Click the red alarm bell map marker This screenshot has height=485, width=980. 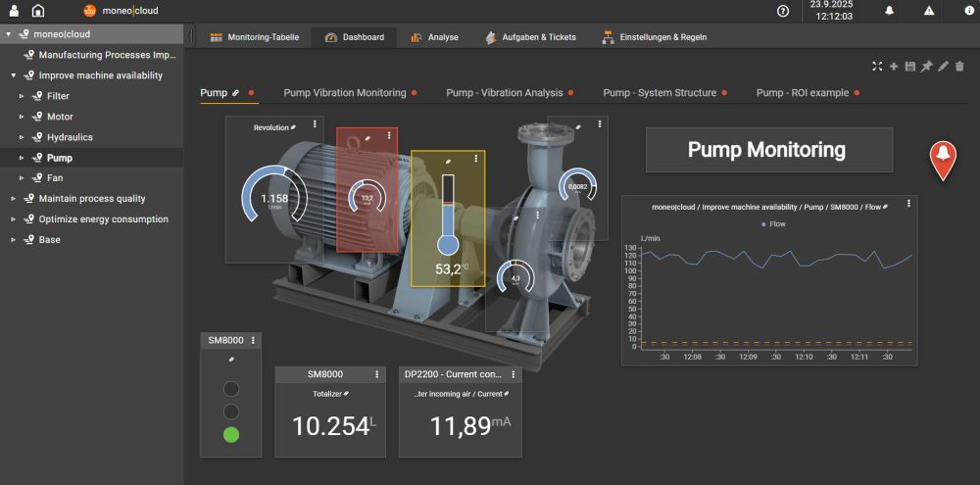(943, 160)
